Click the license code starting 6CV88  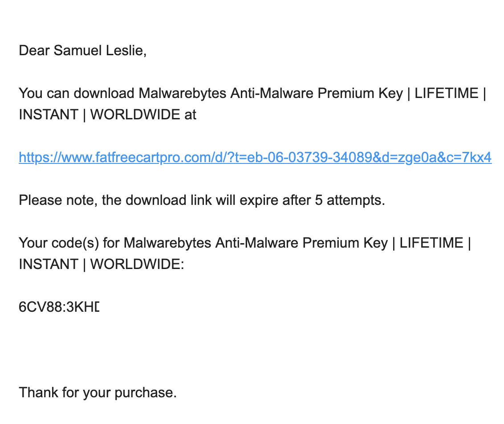click(59, 307)
